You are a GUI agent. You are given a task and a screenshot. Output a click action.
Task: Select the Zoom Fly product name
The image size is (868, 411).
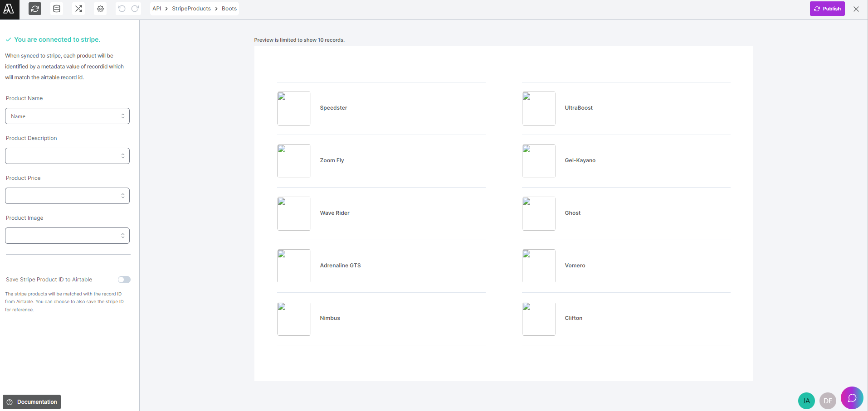click(332, 160)
